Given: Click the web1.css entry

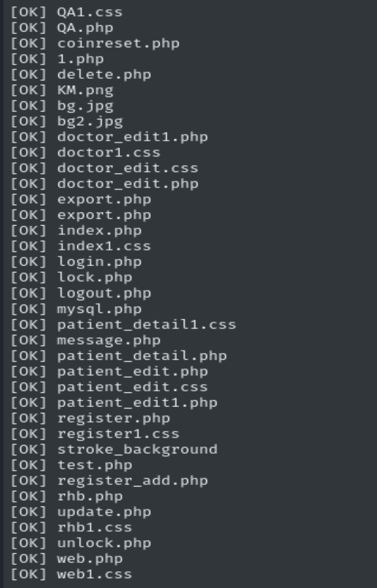Looking at the screenshot, I should point(95,574).
